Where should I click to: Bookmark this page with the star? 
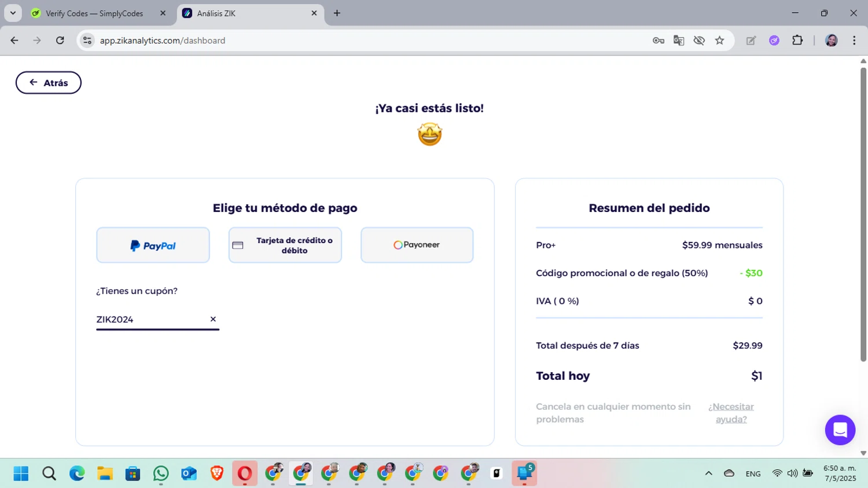(x=720, y=41)
